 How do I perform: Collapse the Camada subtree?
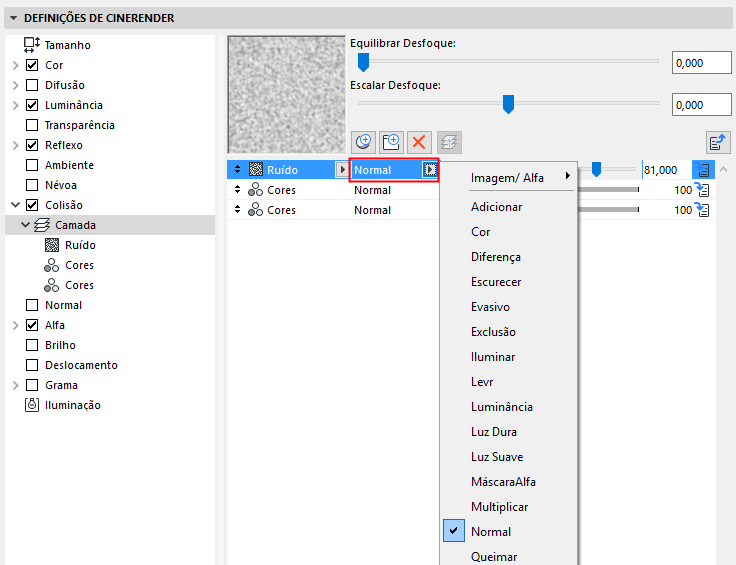[26, 225]
